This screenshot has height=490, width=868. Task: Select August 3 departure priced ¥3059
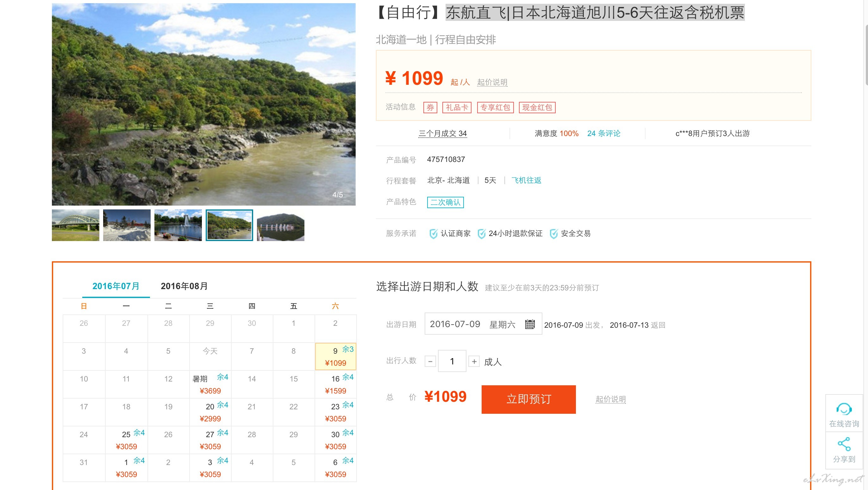point(210,468)
